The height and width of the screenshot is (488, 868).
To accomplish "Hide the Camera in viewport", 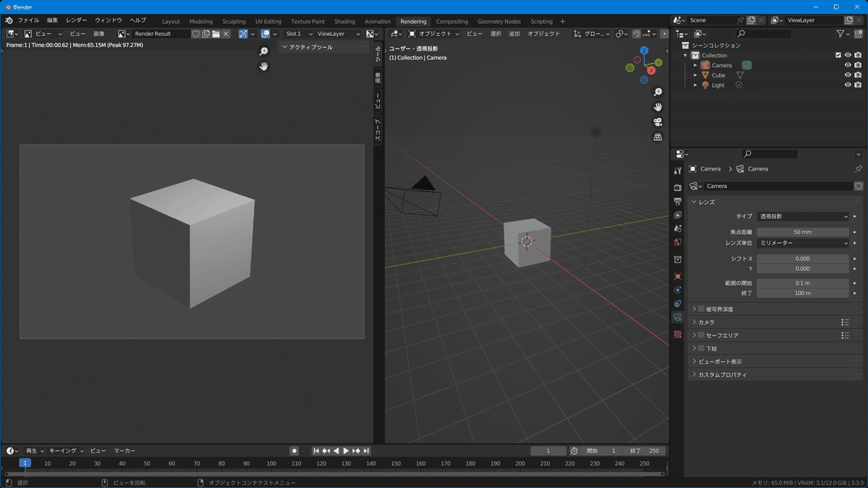I will coord(848,65).
